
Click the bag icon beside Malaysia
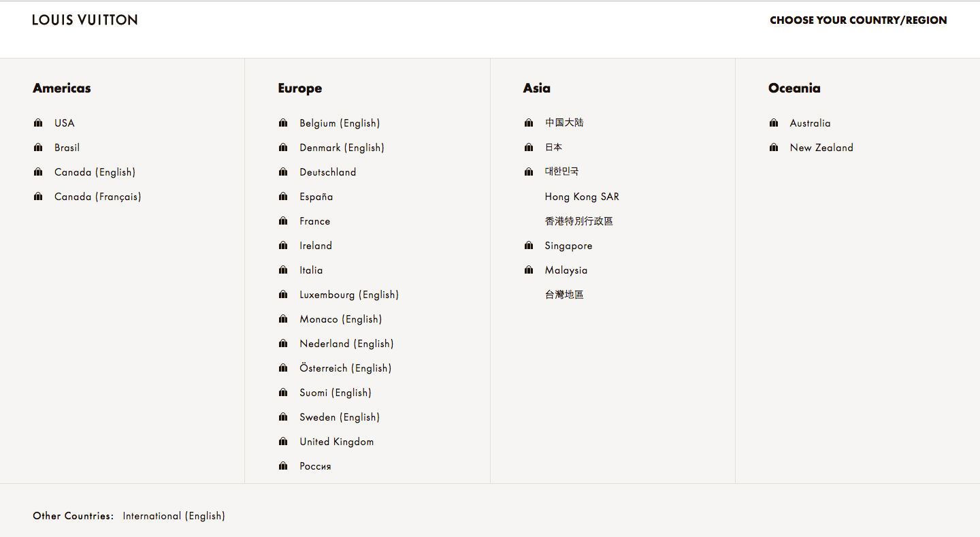click(x=529, y=270)
